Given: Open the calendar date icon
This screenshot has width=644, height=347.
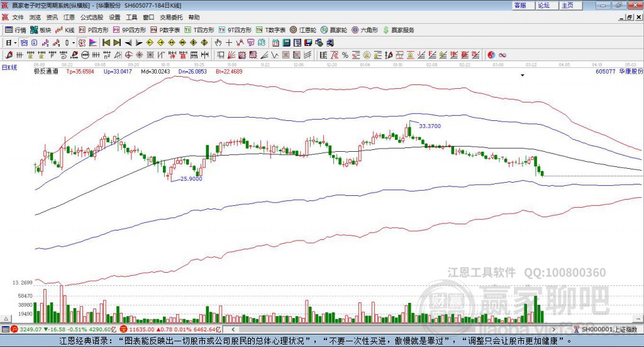Looking at the screenshot, I should point(275,43).
